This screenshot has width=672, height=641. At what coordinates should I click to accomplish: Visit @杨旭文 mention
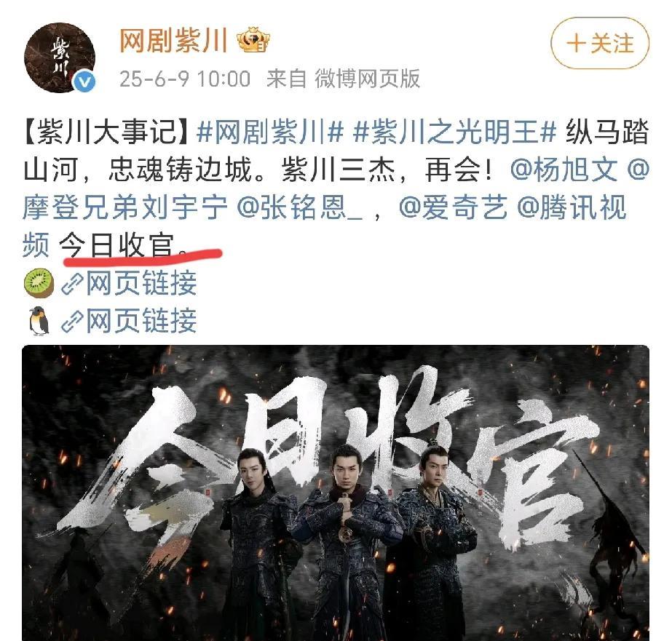[564, 170]
